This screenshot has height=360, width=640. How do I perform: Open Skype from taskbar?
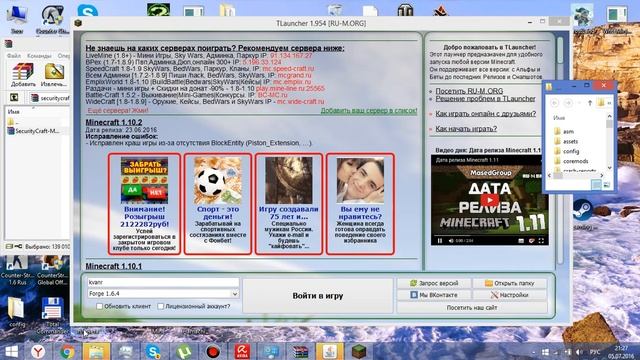coord(153,351)
